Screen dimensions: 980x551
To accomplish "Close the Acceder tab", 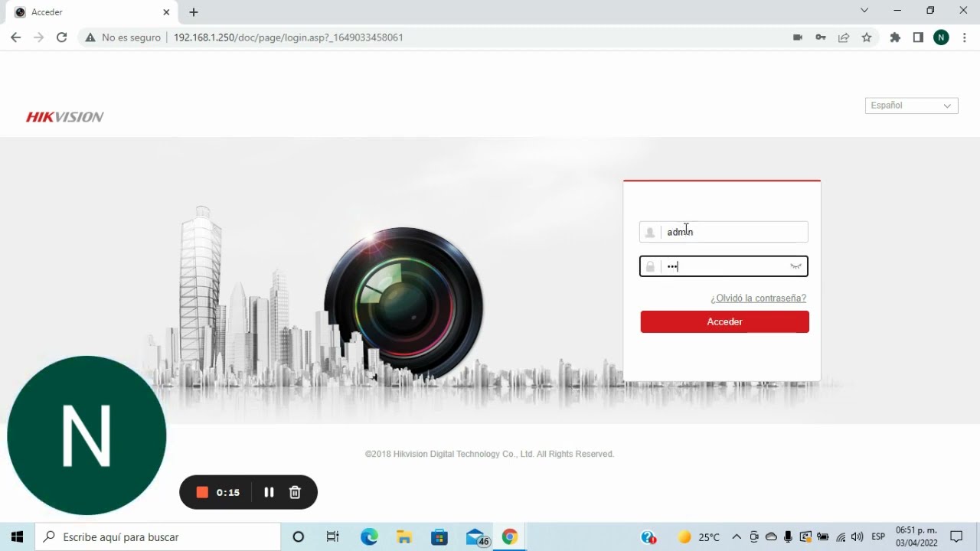I will coord(166,12).
